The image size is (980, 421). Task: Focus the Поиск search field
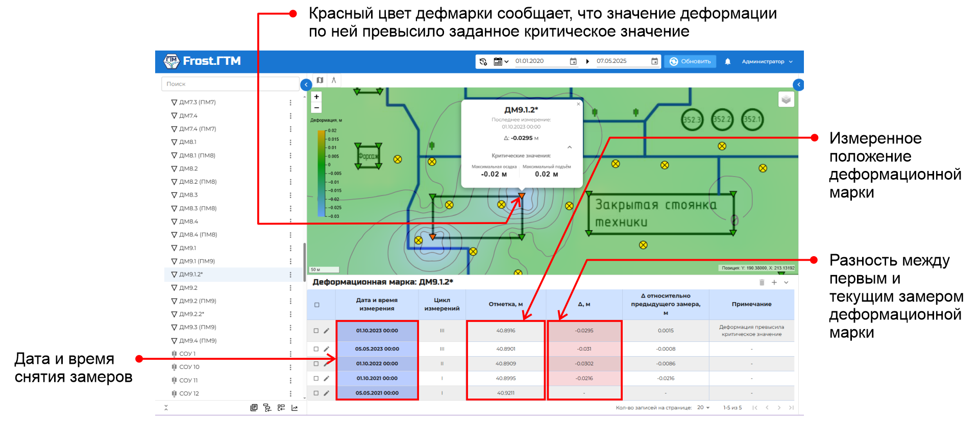(x=230, y=84)
